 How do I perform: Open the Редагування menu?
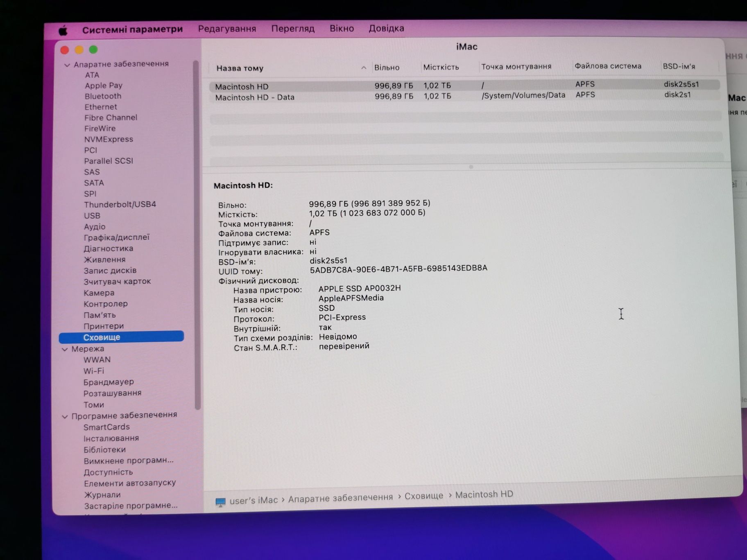pos(227,29)
